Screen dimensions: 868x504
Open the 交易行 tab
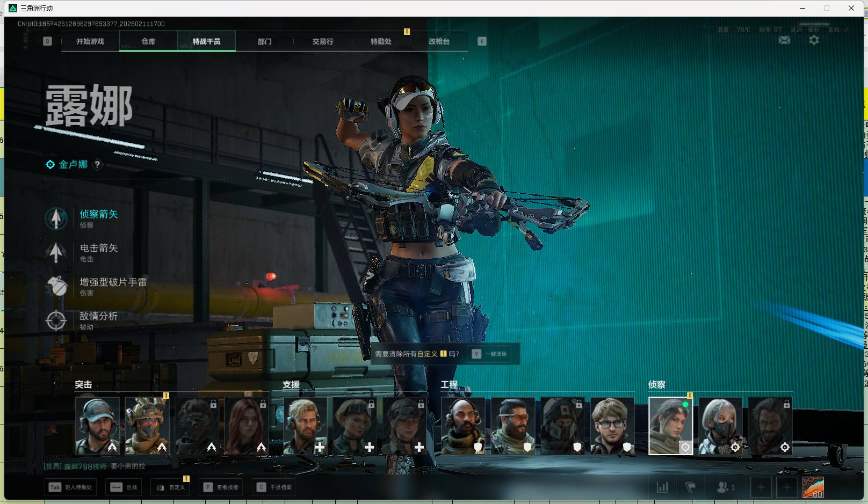click(x=323, y=41)
